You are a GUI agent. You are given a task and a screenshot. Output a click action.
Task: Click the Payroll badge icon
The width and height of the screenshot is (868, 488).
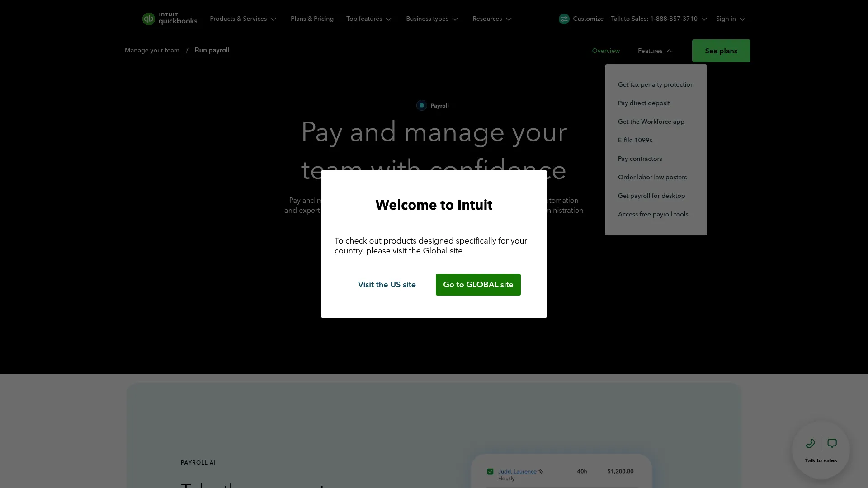coord(421,105)
